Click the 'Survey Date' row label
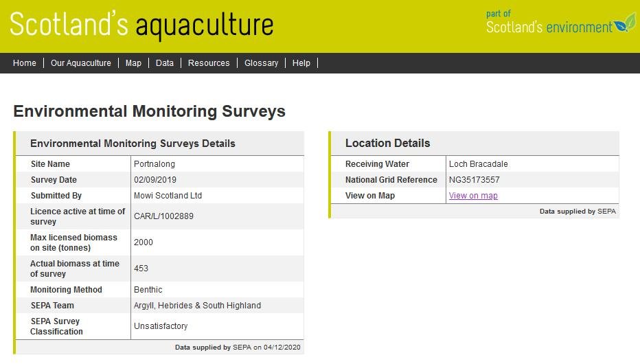 (x=54, y=180)
